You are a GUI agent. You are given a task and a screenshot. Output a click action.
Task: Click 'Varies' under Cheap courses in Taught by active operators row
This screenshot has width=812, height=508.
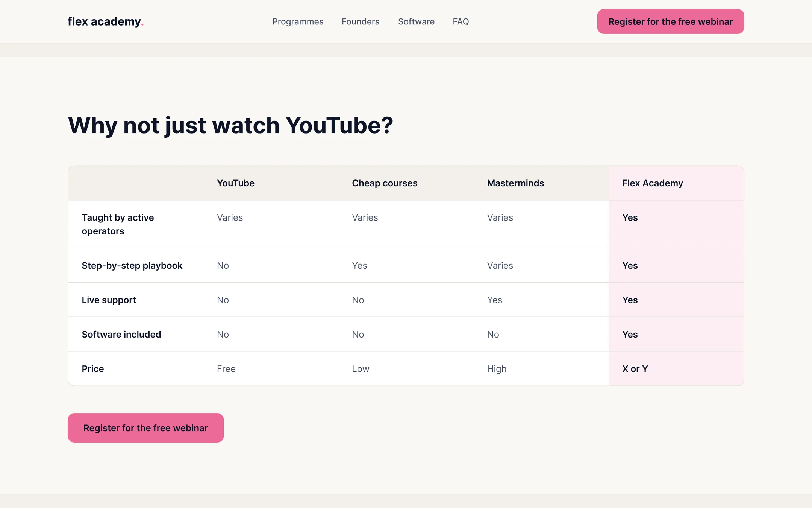tap(365, 217)
